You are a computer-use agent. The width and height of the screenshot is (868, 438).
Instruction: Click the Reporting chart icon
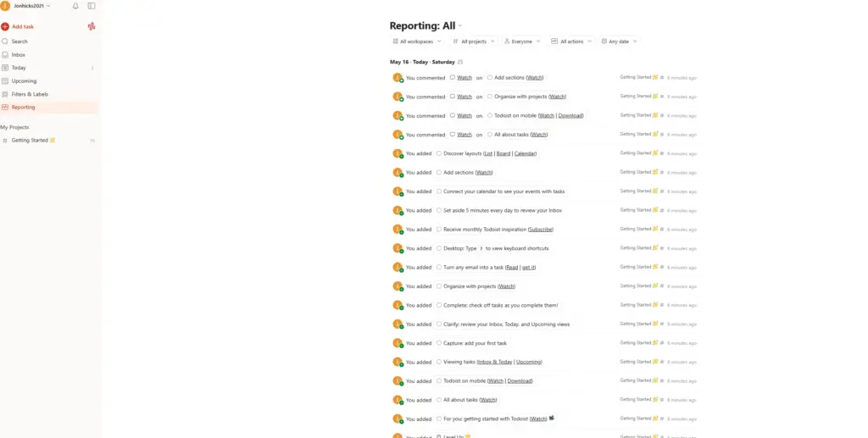coord(5,108)
